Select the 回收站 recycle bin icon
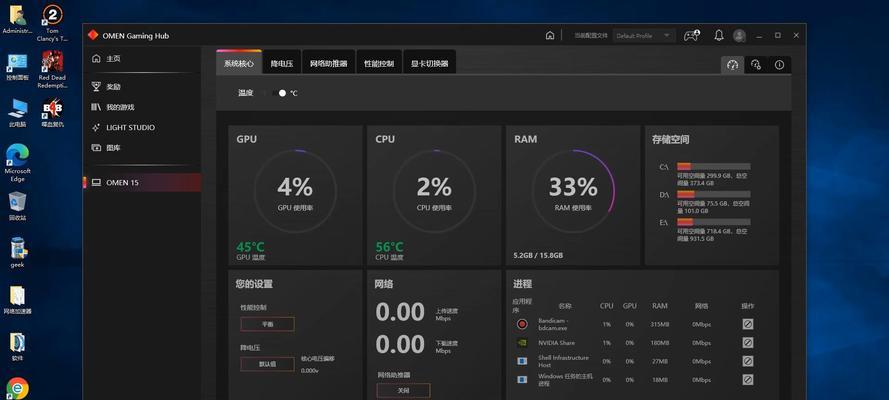 pyautogui.click(x=18, y=207)
